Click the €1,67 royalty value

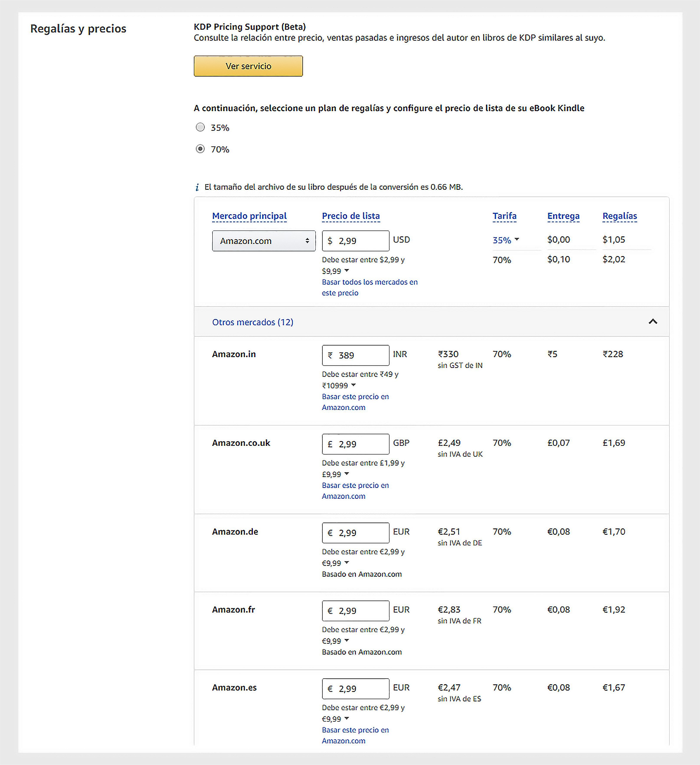613,687
